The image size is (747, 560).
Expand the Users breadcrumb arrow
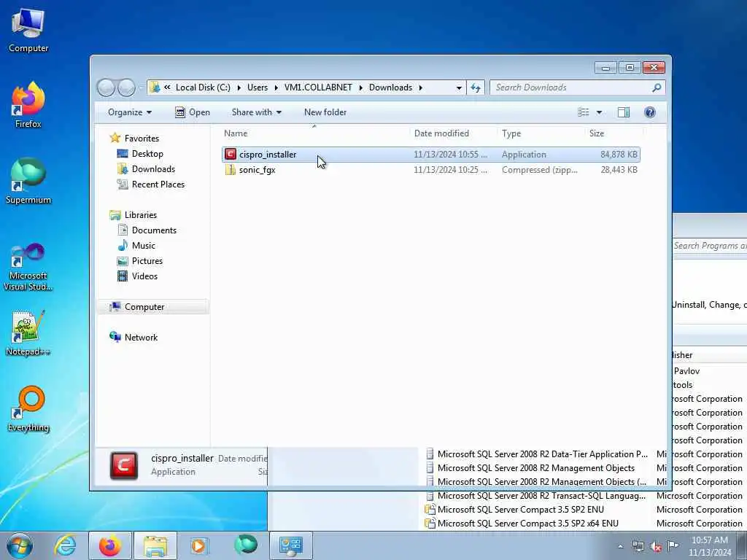pyautogui.click(x=276, y=87)
